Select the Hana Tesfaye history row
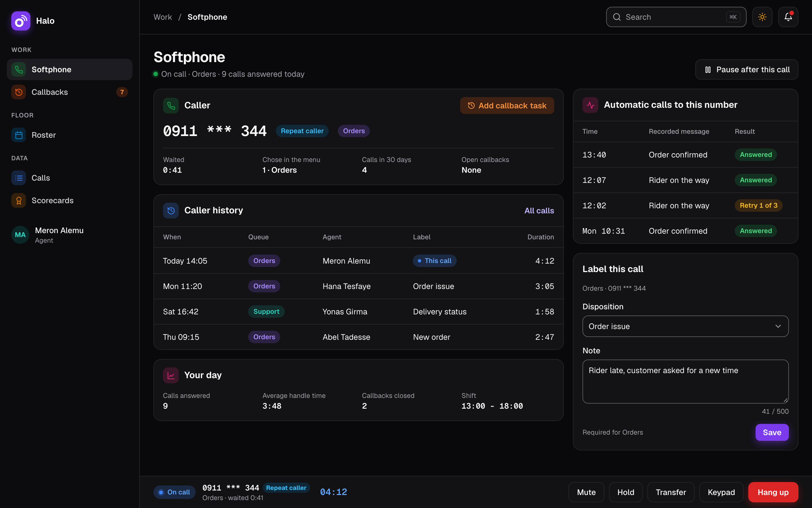 (358, 286)
